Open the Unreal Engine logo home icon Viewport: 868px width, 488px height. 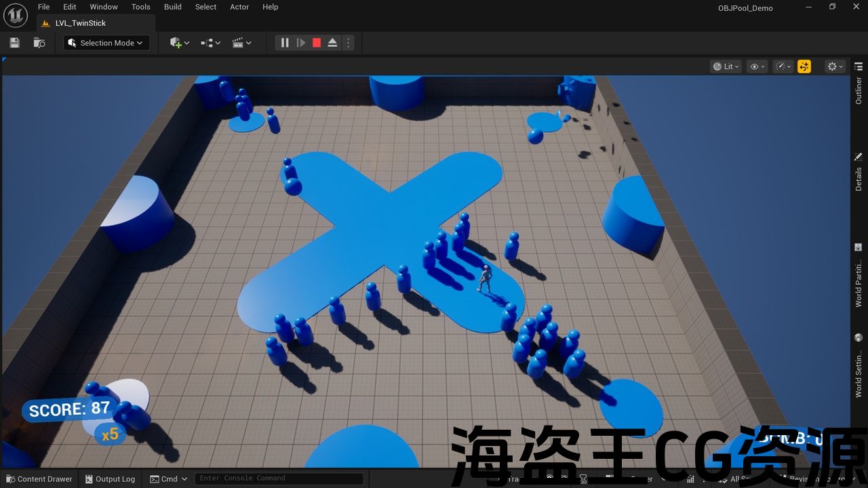15,14
